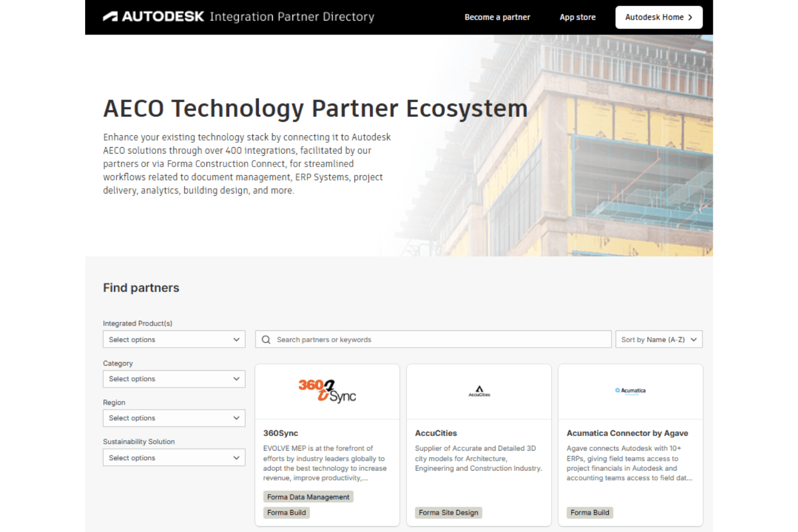The width and height of the screenshot is (798, 532).
Task: Click Forma Build tag on 360Sync card
Action: point(286,513)
